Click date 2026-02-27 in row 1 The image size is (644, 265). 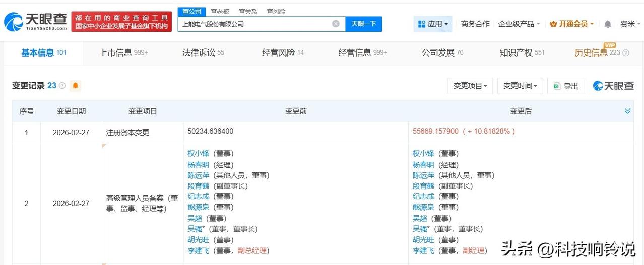click(x=71, y=133)
